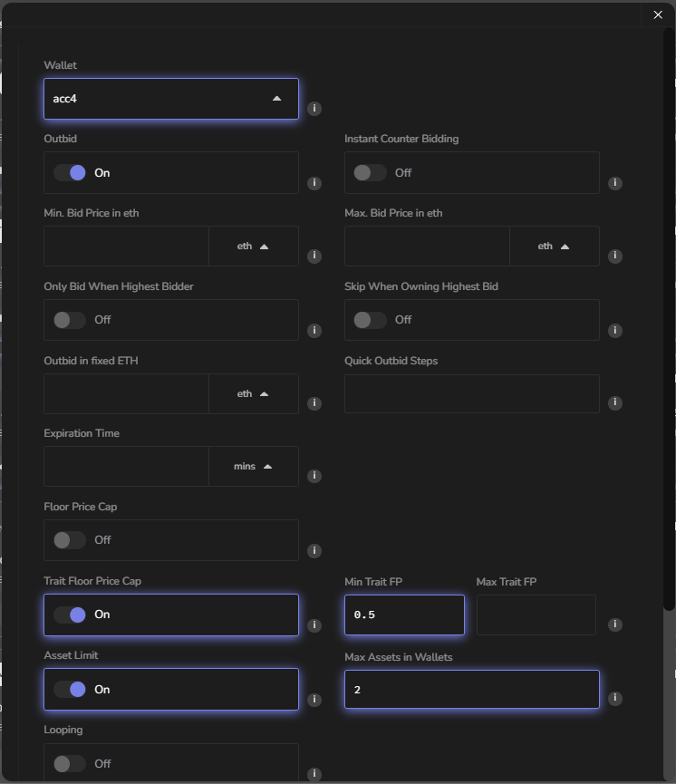Enable Instant Counter Bidding switch
This screenshot has width=676, height=784.
coord(370,172)
